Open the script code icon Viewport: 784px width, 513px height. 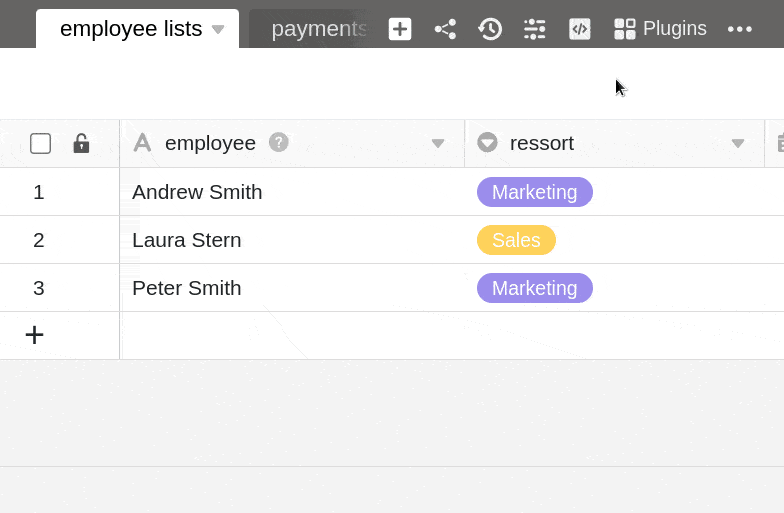580,29
